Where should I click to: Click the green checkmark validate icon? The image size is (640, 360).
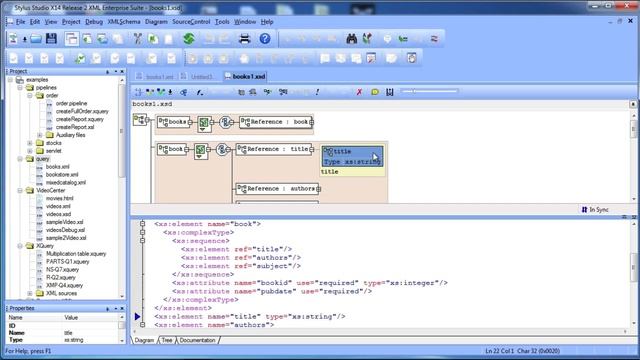pyautogui.click(x=80, y=58)
